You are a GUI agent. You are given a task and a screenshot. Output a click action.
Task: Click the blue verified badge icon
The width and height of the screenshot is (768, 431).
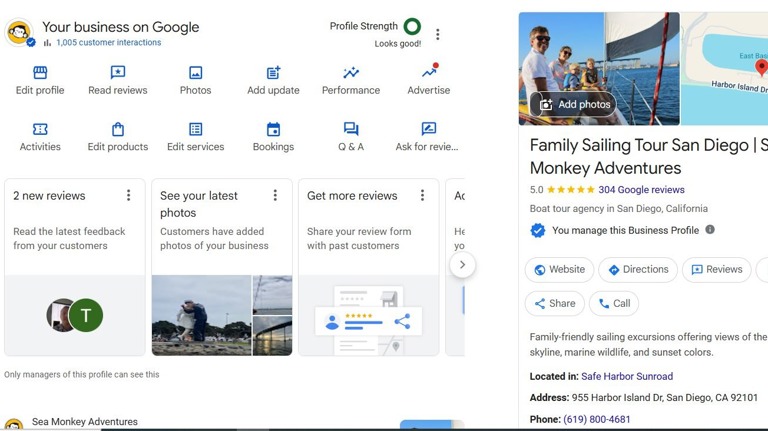538,230
